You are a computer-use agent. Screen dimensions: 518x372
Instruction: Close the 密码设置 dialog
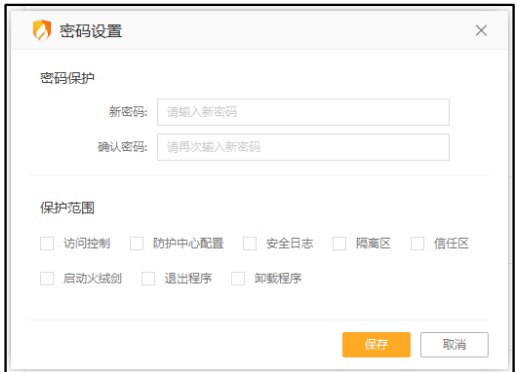click(481, 31)
